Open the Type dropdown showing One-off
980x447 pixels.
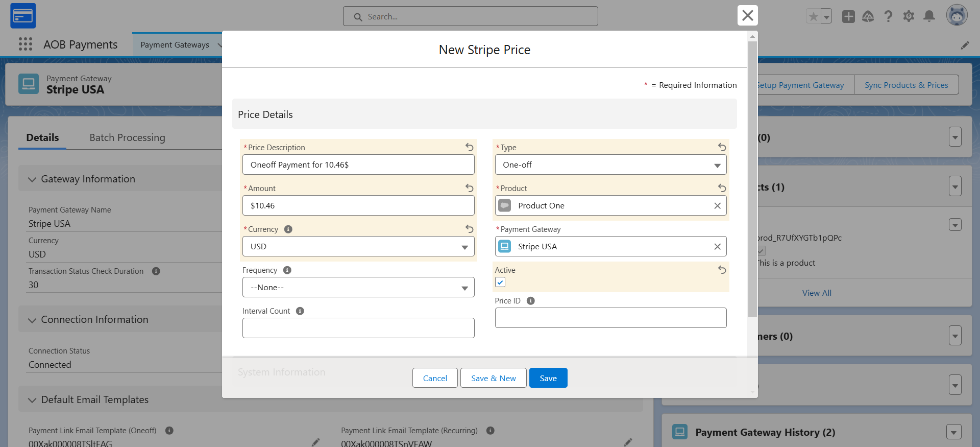[x=610, y=164]
